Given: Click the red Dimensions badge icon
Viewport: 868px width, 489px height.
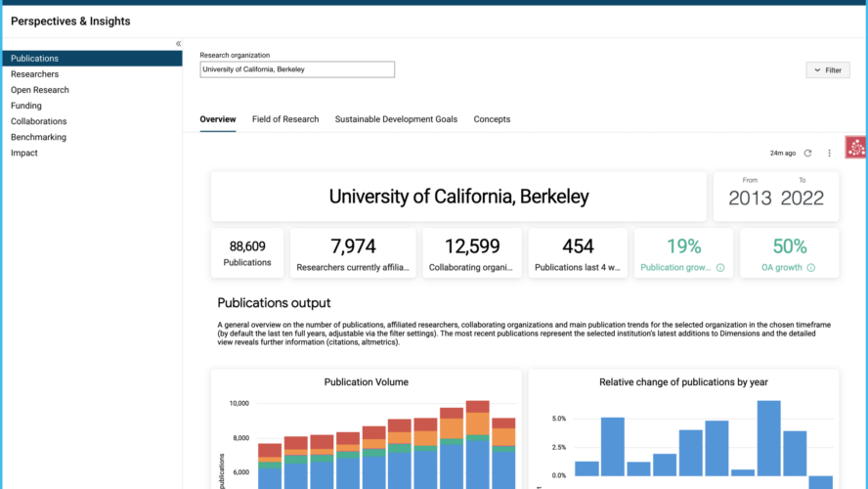Looking at the screenshot, I should [856, 148].
